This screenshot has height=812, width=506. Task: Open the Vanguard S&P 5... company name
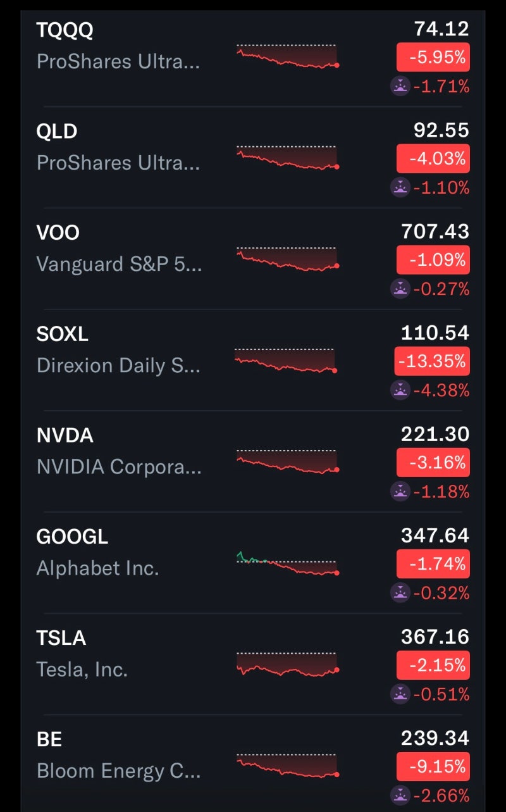[x=120, y=264]
